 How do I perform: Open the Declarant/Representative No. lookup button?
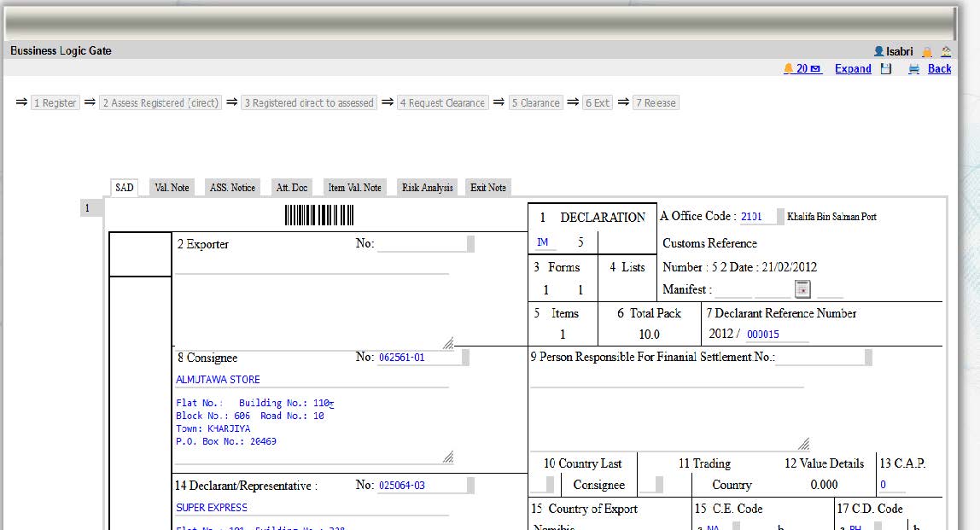470,486
